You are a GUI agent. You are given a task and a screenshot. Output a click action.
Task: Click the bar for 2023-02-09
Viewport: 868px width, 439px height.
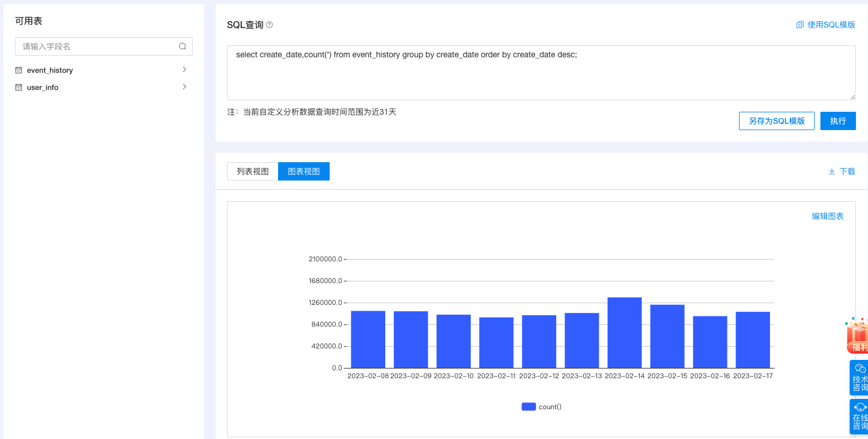(x=411, y=339)
